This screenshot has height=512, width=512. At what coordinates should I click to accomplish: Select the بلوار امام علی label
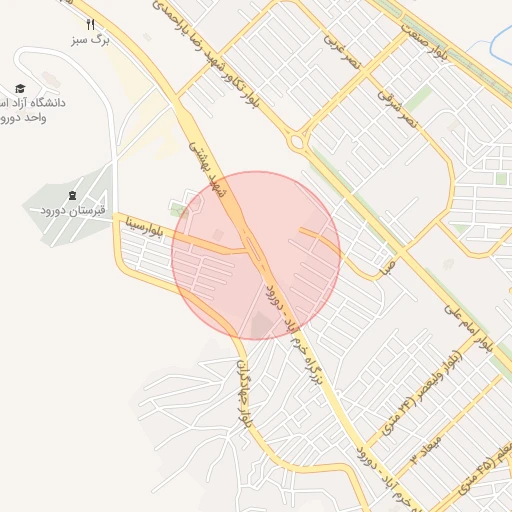[x=468, y=329]
